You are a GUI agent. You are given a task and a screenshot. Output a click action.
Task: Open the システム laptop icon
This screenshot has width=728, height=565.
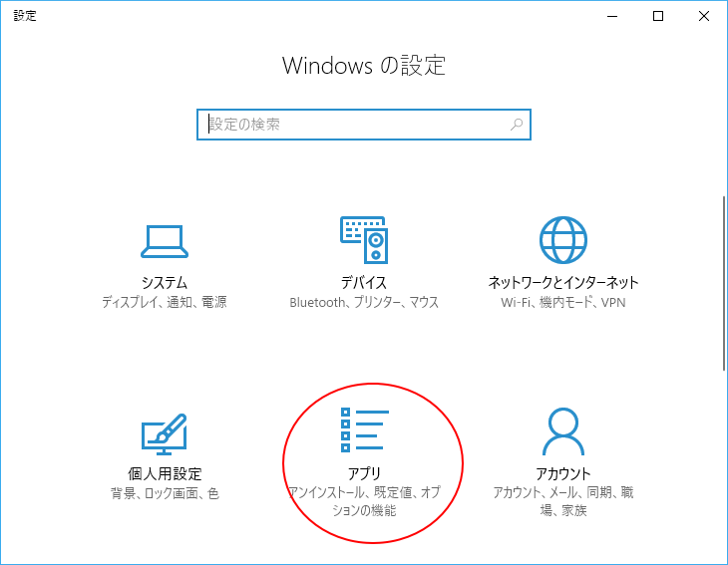(165, 241)
